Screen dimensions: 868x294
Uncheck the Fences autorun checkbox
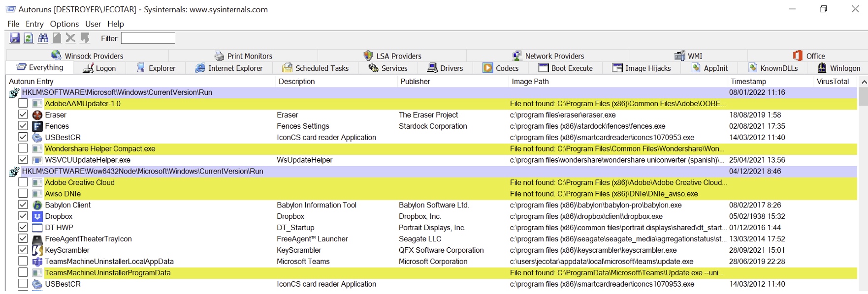[x=23, y=126]
